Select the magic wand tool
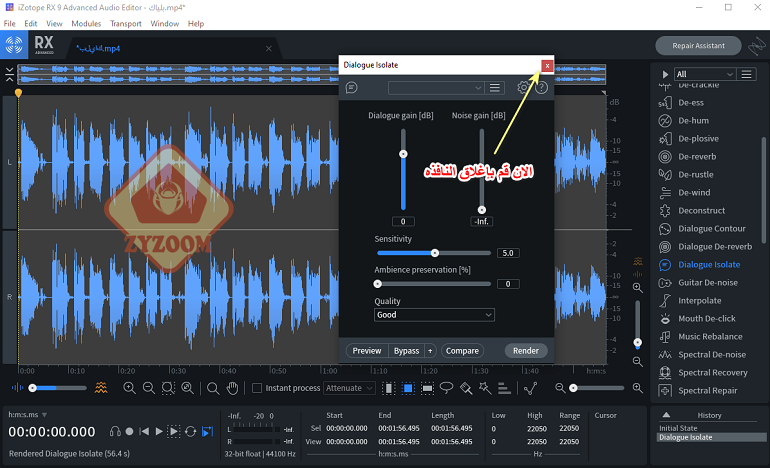The height and width of the screenshot is (468, 770). pos(485,388)
